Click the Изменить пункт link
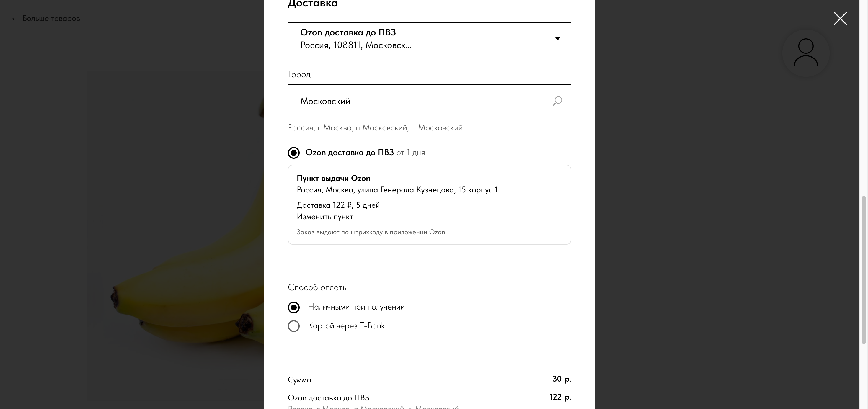Screen dimensions: 868x409 point(325,217)
